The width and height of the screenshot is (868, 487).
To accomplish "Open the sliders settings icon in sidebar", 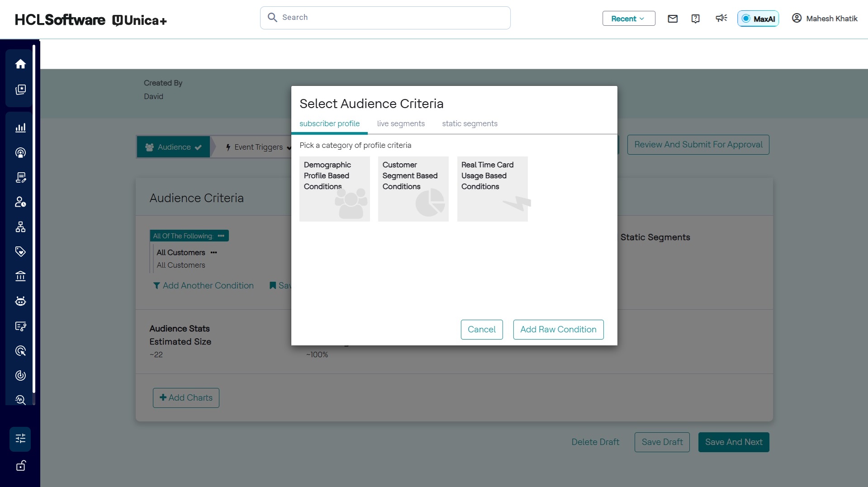I will [20, 439].
